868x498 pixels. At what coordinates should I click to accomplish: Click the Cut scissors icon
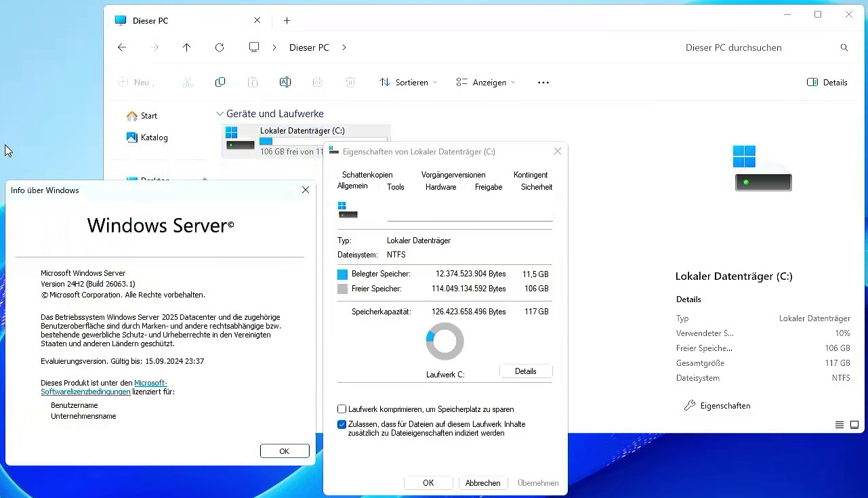[x=188, y=82]
